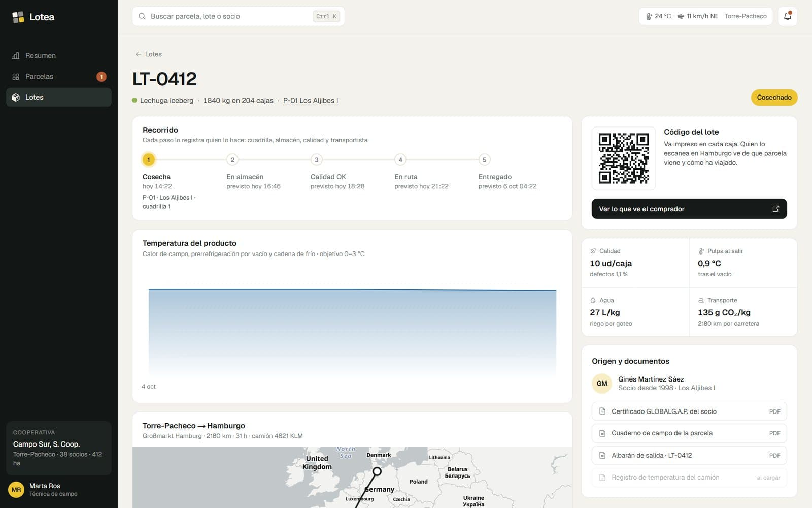This screenshot has width=812, height=508.
Task: Click the Lotea logo icon
Action: (18, 17)
